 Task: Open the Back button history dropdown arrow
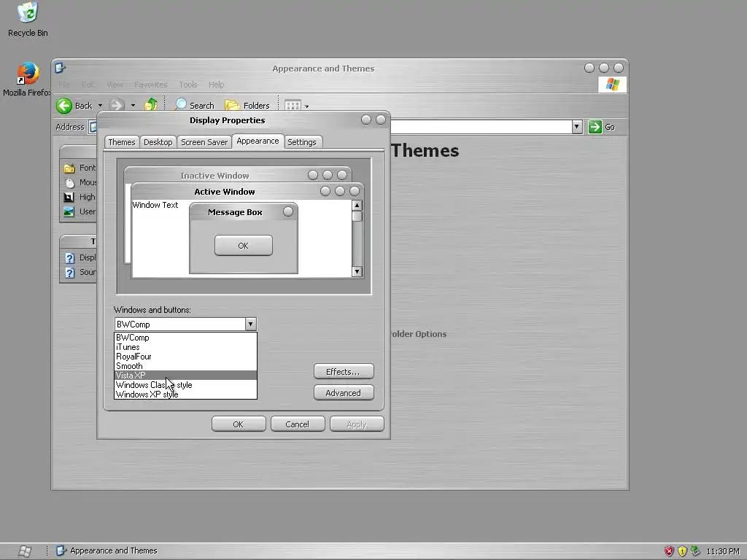pos(100,106)
